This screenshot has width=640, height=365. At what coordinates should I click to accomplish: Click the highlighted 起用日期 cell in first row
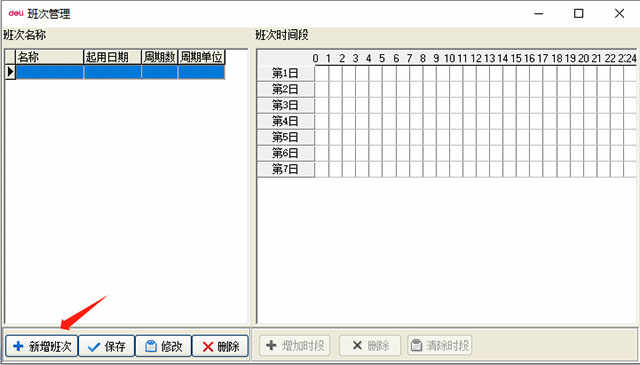113,72
